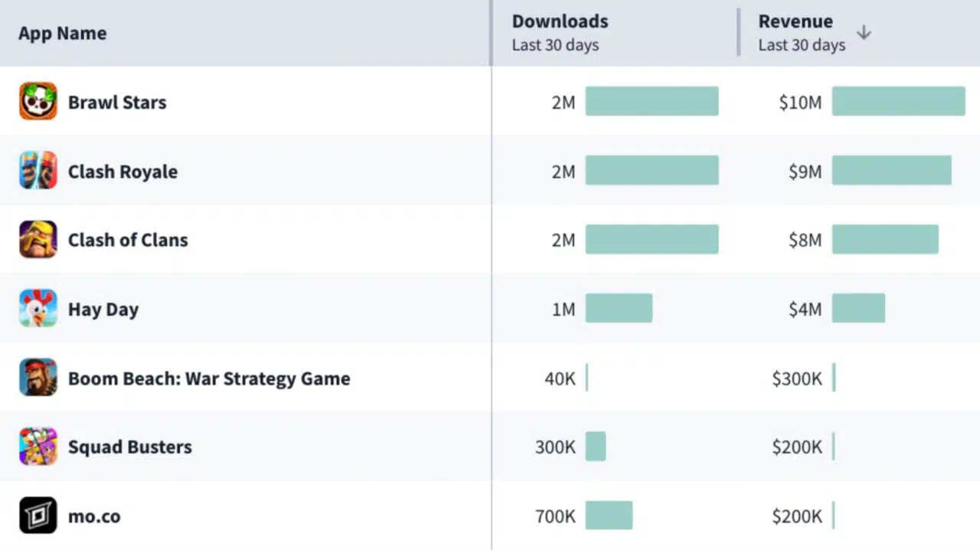980x550 pixels.
Task: Open the mo.co app name link
Action: tap(94, 516)
